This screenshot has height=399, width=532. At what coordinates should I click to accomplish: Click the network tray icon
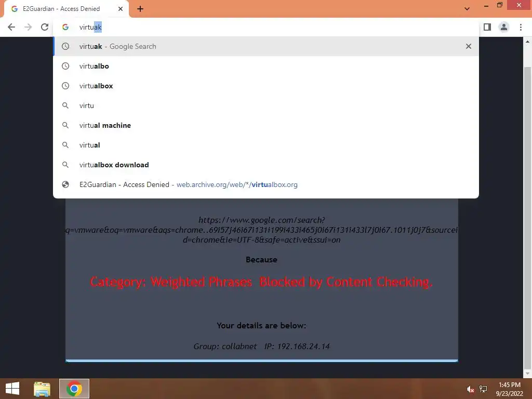(x=483, y=389)
